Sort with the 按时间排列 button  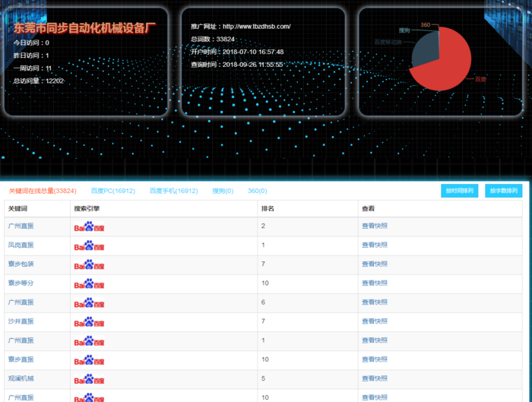click(x=459, y=191)
